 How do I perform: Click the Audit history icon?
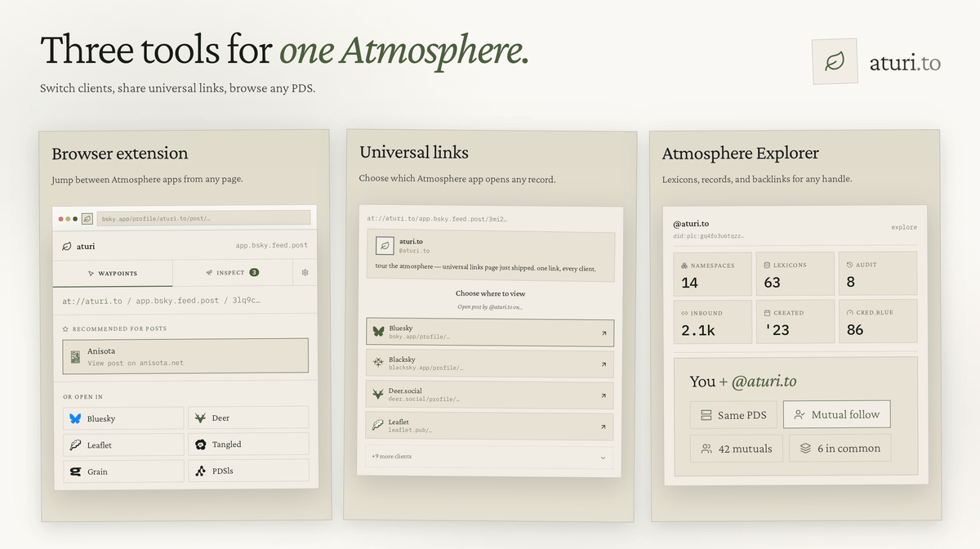click(x=850, y=265)
